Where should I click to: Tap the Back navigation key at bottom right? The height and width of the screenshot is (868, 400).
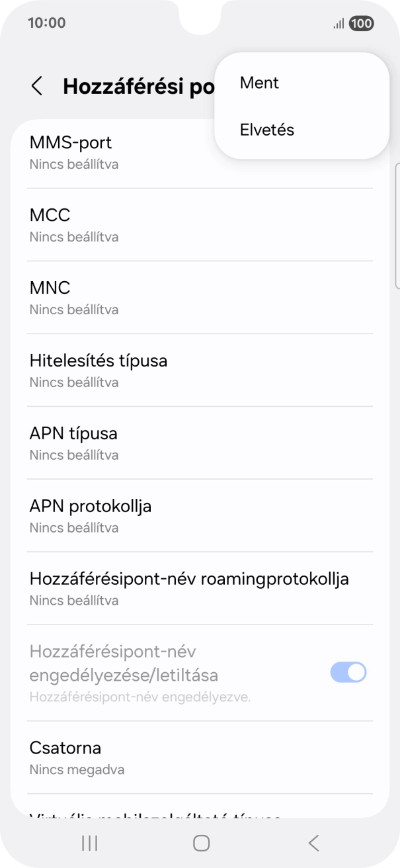point(312,843)
